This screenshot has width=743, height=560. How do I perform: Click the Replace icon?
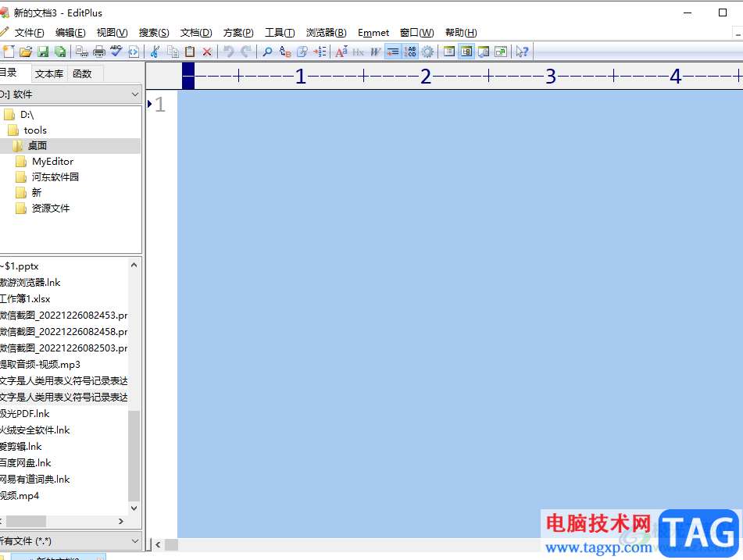[285, 52]
